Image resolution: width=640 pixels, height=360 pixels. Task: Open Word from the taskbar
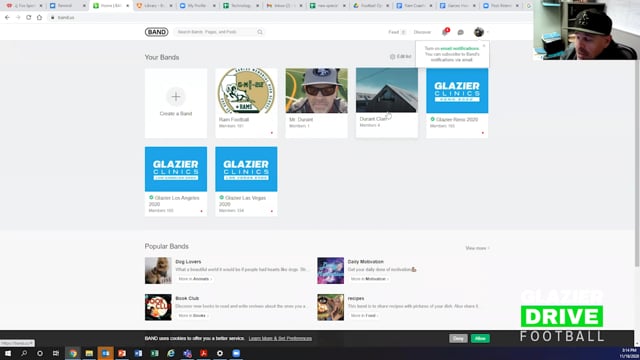pyautogui.click(x=138, y=353)
